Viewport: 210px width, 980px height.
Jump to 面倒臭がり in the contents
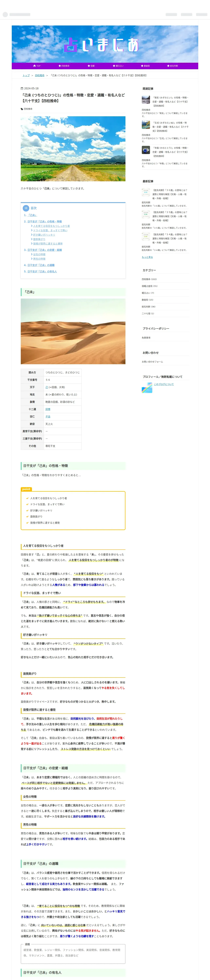(x=39, y=239)
